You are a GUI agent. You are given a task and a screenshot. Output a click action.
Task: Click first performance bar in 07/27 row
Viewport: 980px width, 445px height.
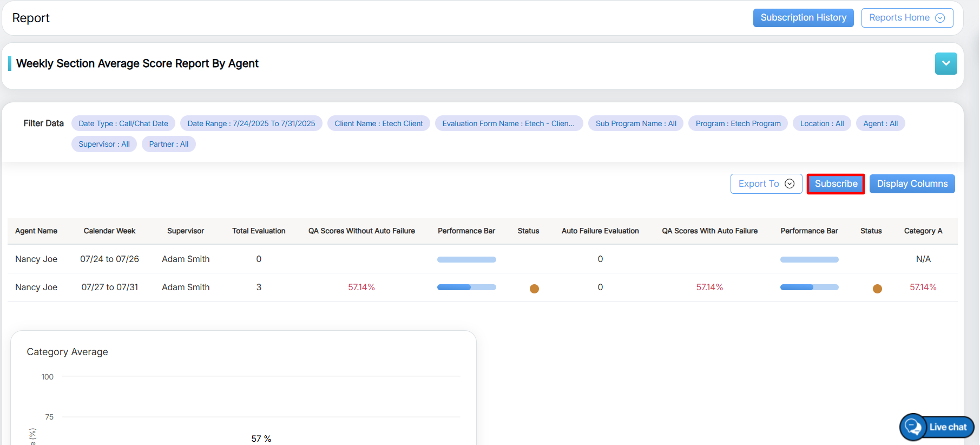click(466, 287)
